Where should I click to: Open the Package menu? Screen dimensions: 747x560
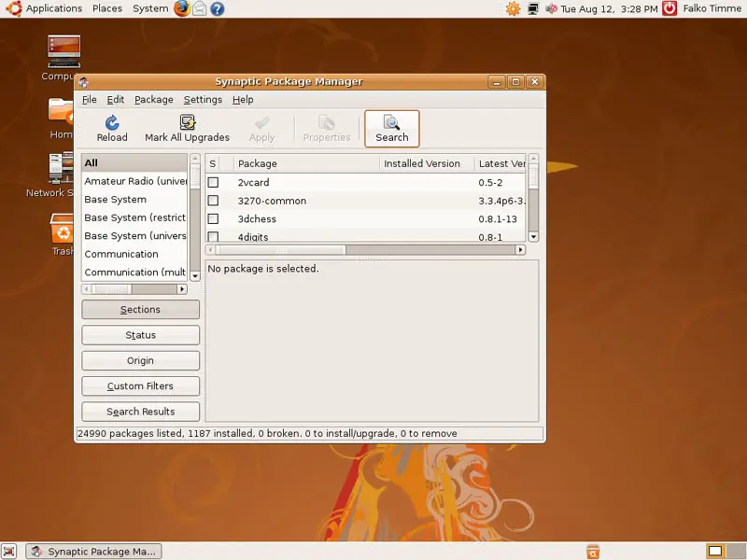point(154,100)
